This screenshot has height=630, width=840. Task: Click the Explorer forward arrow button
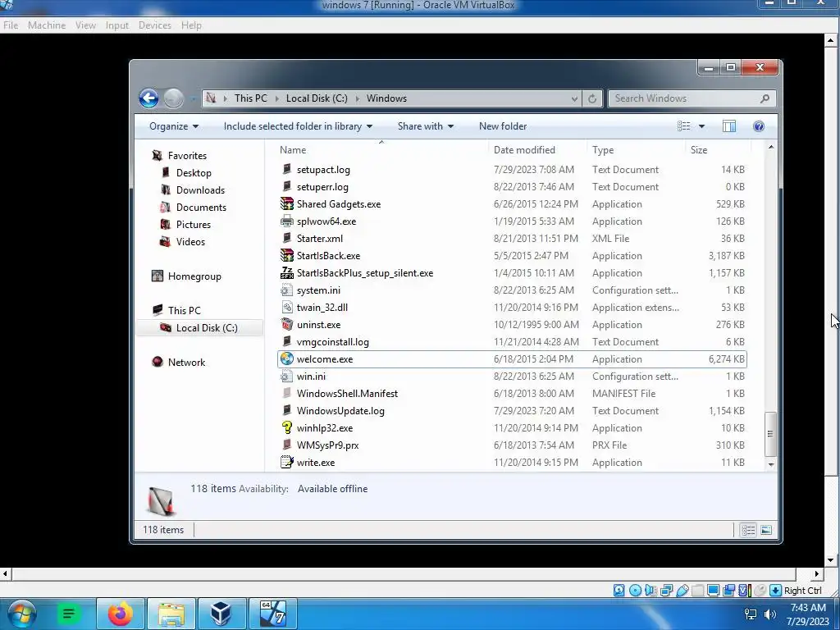[x=173, y=98]
